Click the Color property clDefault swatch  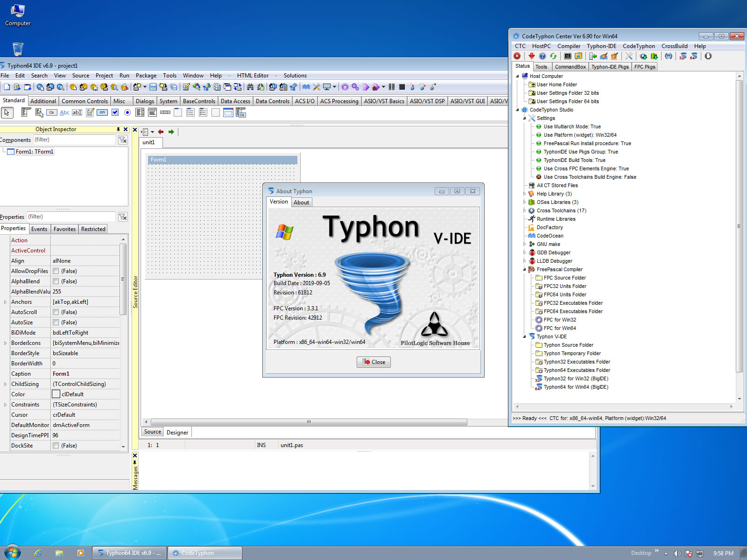pos(56,394)
